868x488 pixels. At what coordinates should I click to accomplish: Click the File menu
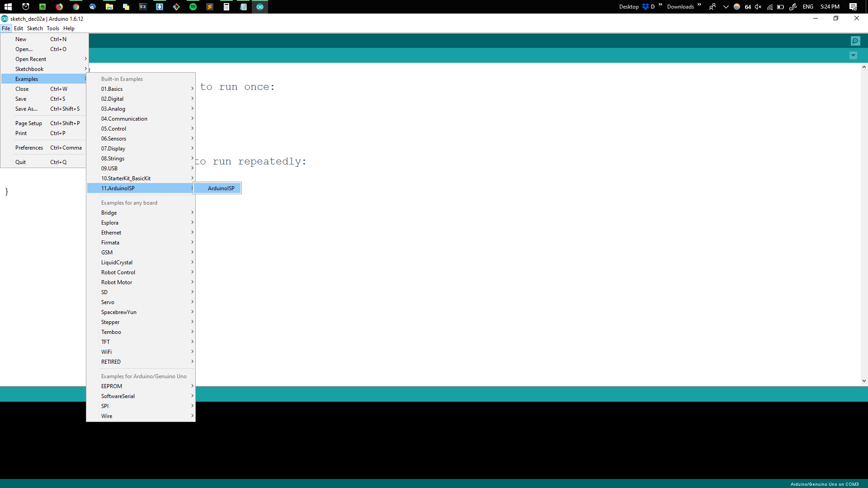coord(6,28)
